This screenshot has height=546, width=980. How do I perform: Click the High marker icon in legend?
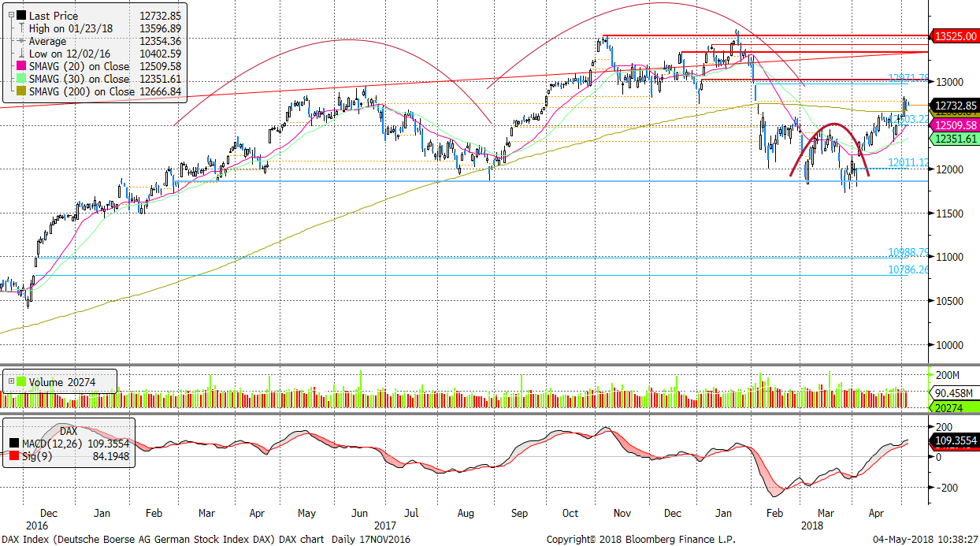[x=20, y=28]
